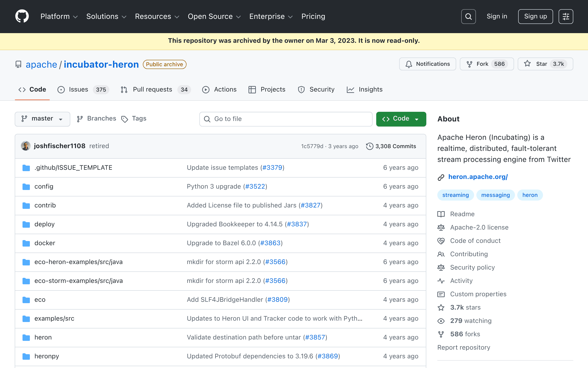Click the eye icon beside 279 watching
This screenshot has height=368, width=588.
(441, 321)
